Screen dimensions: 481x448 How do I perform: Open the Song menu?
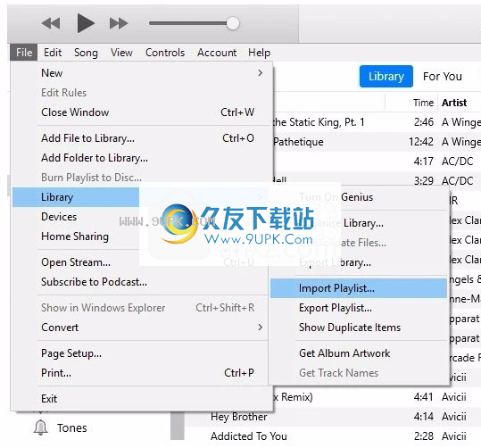[86, 53]
